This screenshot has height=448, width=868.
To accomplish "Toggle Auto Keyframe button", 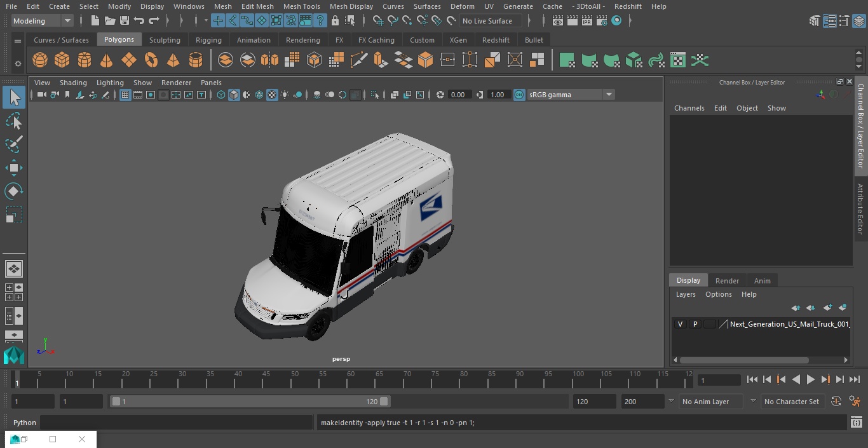I will coord(836,402).
